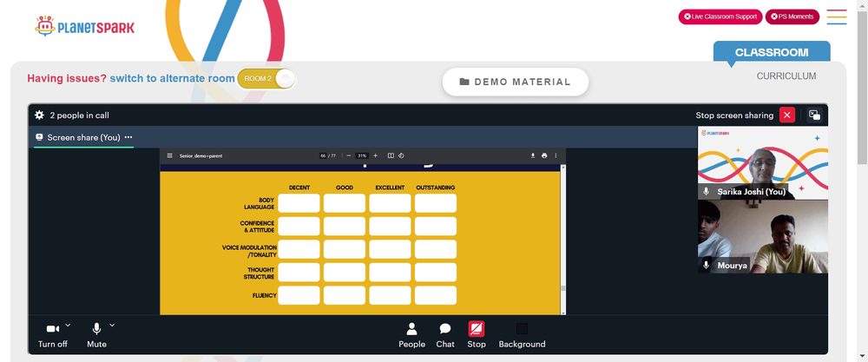This screenshot has width=868, height=362.
Task: Switch to the Curriculum tab
Action: 786,76
